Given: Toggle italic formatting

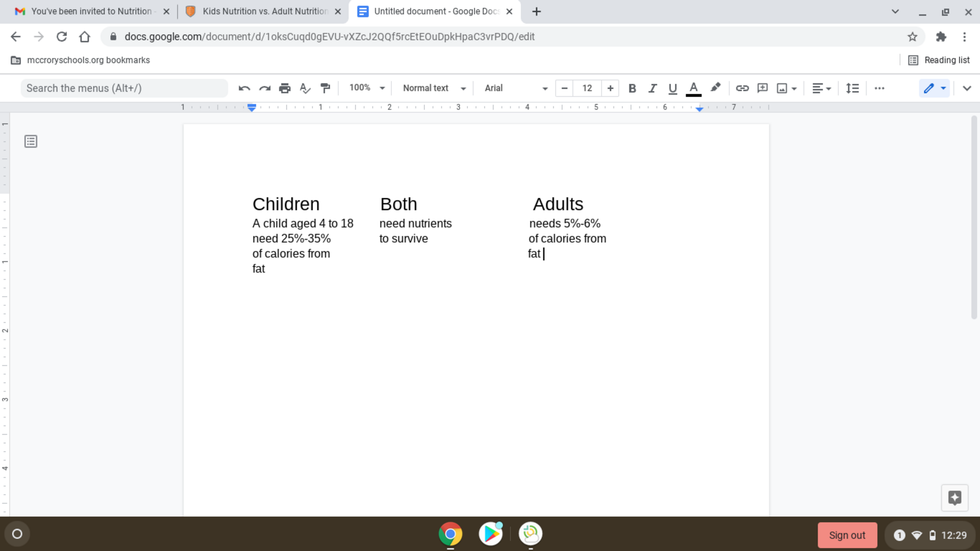Looking at the screenshot, I should [x=652, y=88].
